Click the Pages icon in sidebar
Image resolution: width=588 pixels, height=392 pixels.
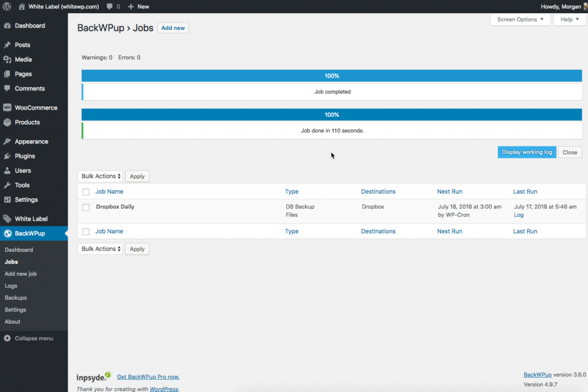point(7,74)
